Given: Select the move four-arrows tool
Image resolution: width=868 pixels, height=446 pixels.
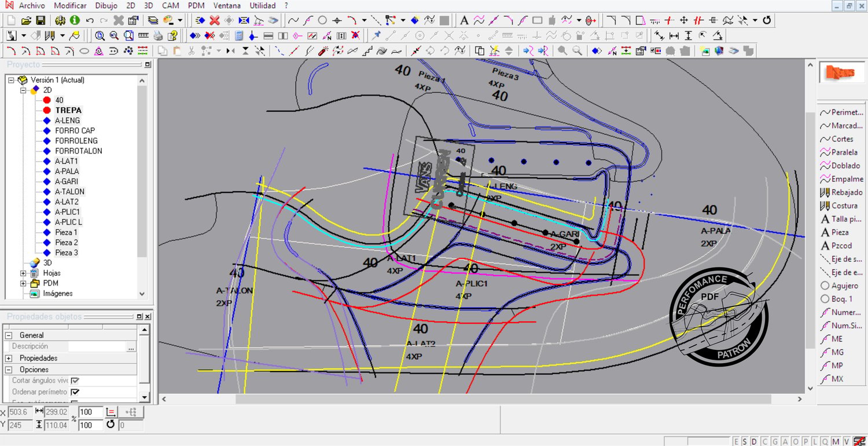Looking at the screenshot, I should [683, 20].
